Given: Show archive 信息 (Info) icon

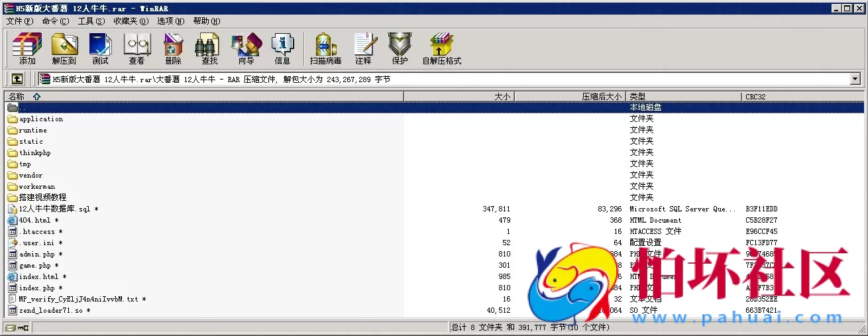Looking at the screenshot, I should (x=282, y=49).
